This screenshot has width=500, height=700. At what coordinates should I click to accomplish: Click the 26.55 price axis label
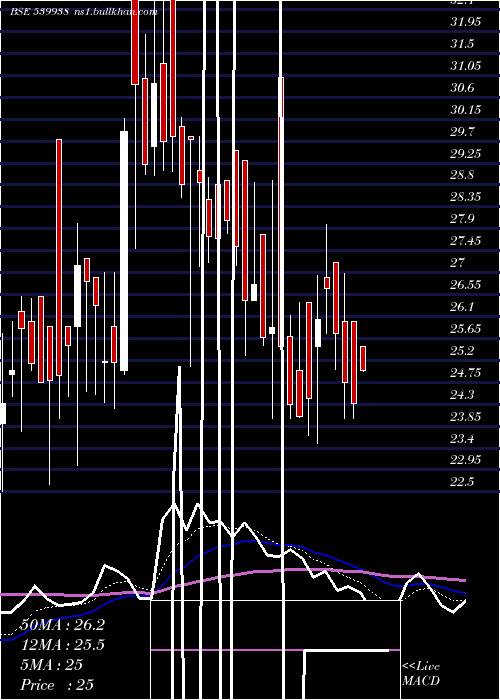[466, 284]
